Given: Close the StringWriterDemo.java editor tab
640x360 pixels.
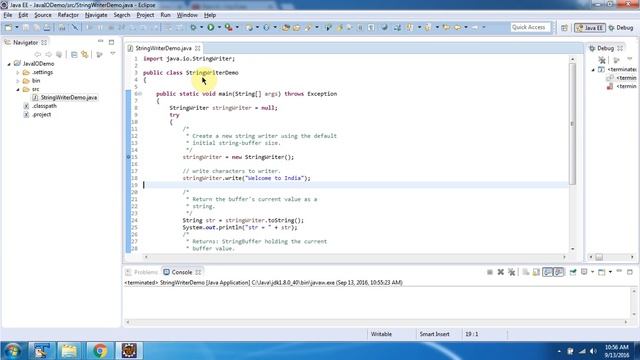Looking at the screenshot, I should [198, 48].
